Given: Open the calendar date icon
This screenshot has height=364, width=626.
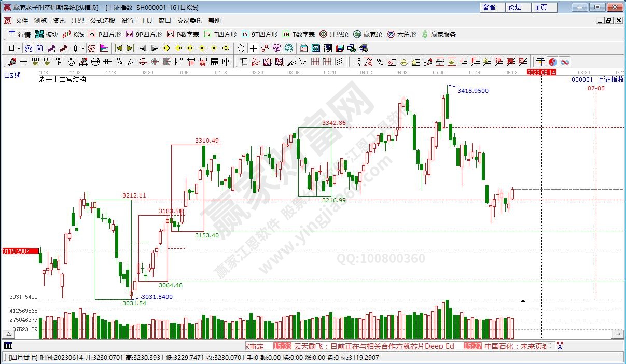Looking at the screenshot, I should (303, 48).
